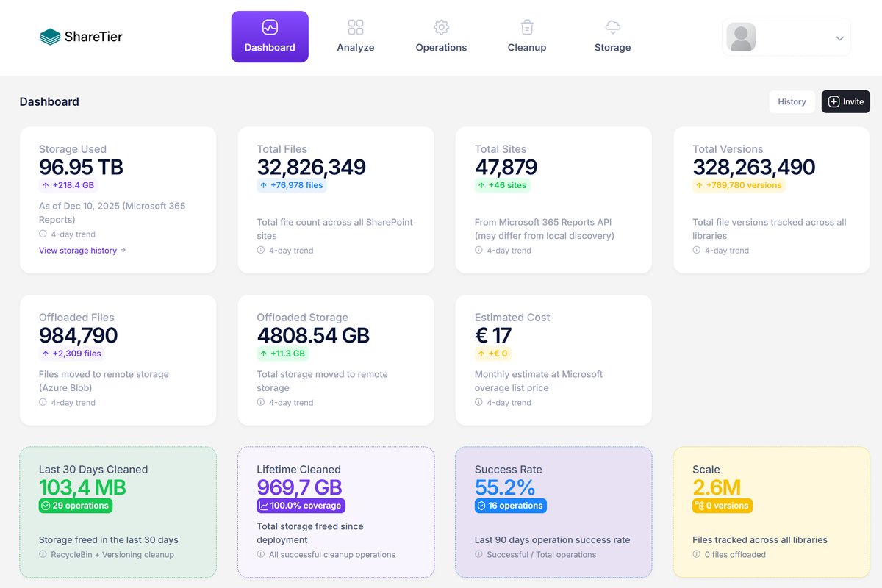Click shield icon in 16 operations badge
Viewport: 882px width, 588px height.
coord(482,506)
